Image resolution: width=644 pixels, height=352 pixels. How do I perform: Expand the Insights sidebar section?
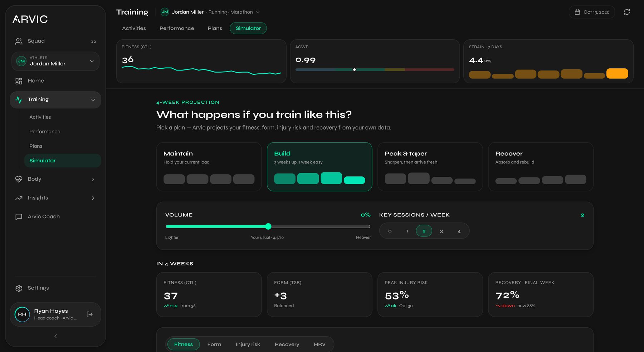pos(55,198)
